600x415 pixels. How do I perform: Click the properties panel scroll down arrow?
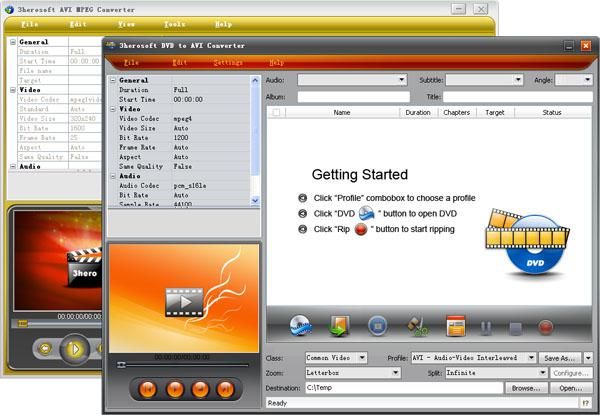coord(255,200)
